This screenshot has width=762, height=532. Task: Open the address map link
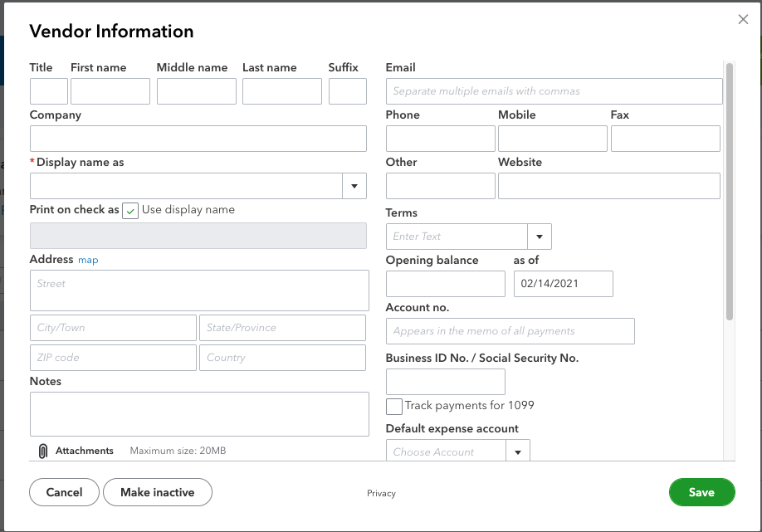click(88, 260)
